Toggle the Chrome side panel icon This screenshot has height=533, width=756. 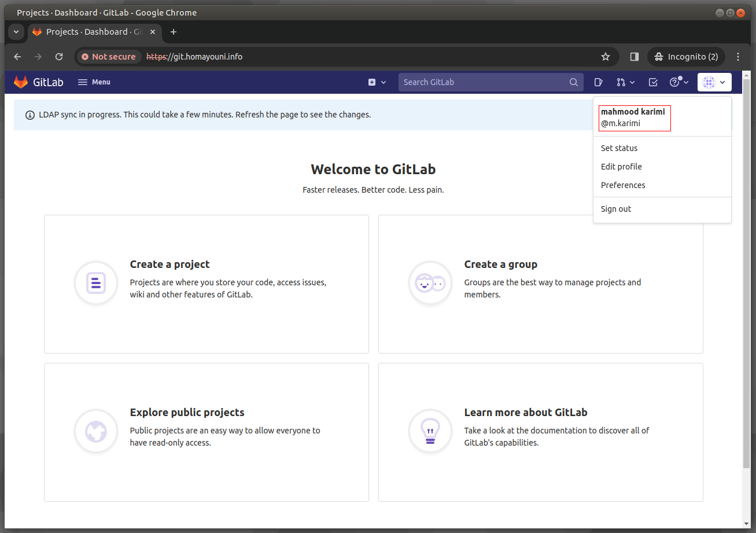635,57
